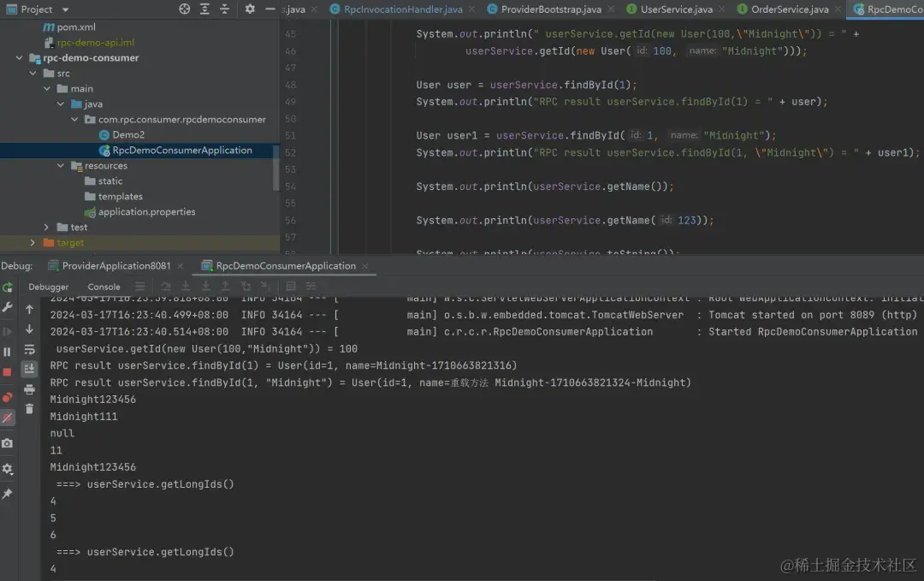Stop the debug session
The image size is (924, 581).
pyautogui.click(x=7, y=372)
